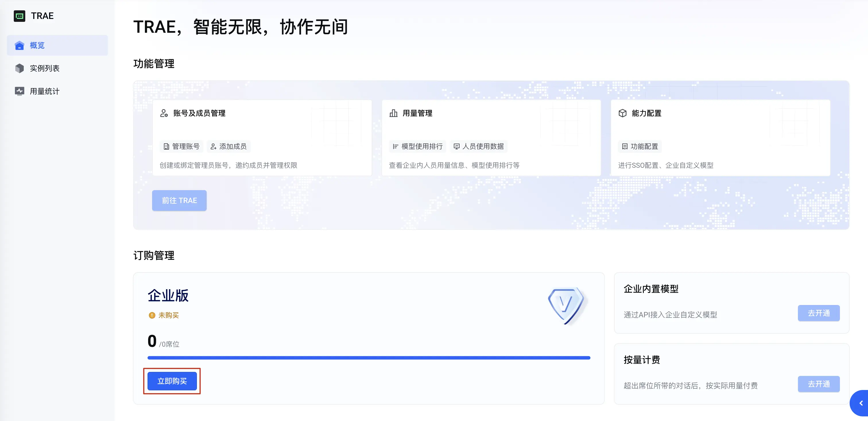Open the 添加成员 link

coord(229,146)
